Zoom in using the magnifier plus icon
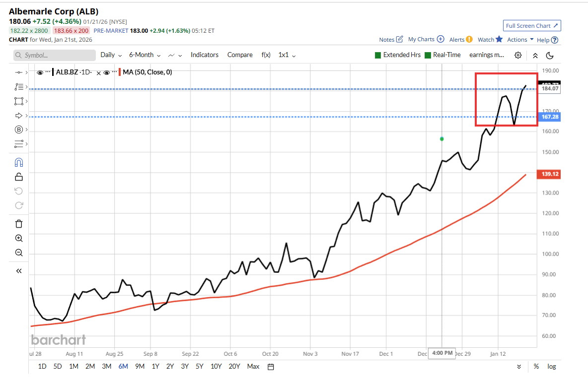The width and height of the screenshot is (588, 390). click(x=19, y=238)
